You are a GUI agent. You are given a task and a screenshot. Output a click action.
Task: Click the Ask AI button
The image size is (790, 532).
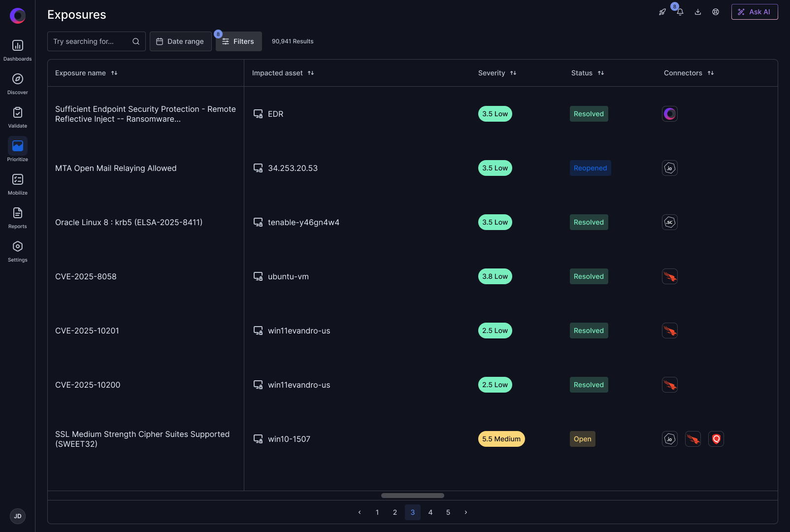[754, 12]
